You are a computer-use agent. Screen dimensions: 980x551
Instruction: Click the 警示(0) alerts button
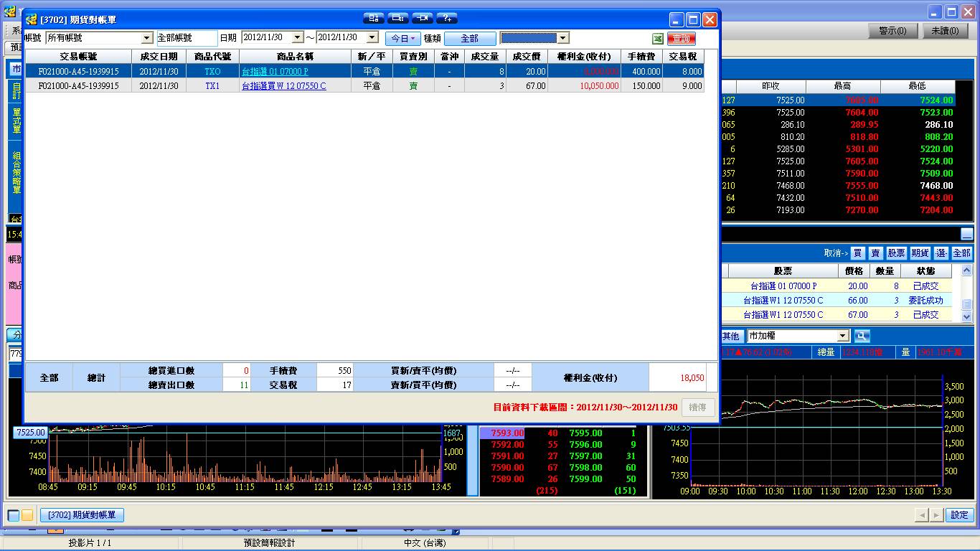click(892, 31)
